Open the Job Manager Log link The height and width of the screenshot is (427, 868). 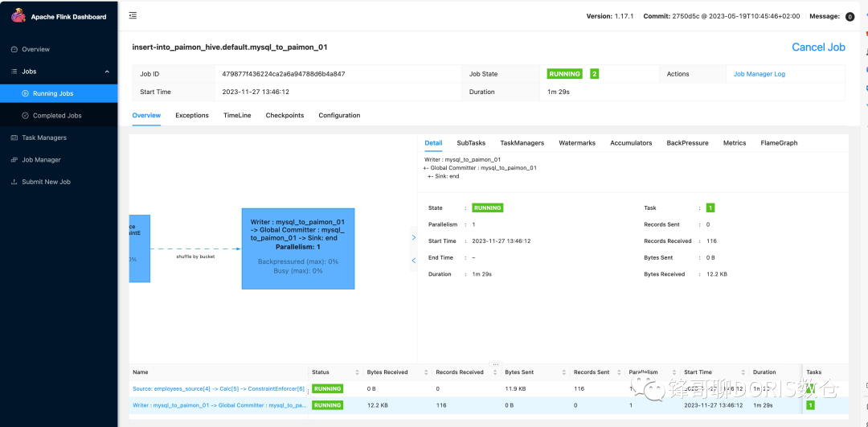[x=759, y=74]
